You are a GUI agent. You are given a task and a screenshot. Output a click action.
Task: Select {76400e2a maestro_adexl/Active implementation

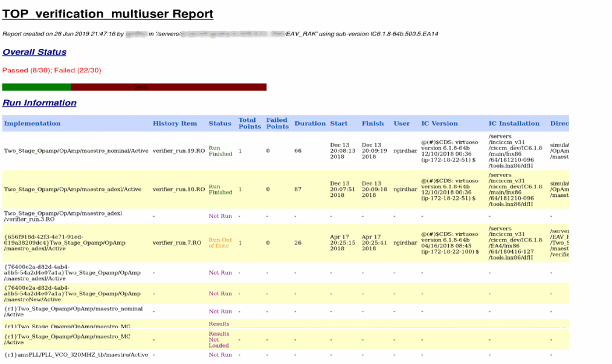tap(72, 273)
